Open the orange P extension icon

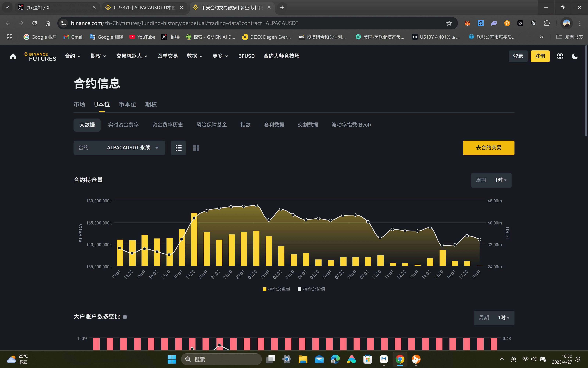click(507, 23)
